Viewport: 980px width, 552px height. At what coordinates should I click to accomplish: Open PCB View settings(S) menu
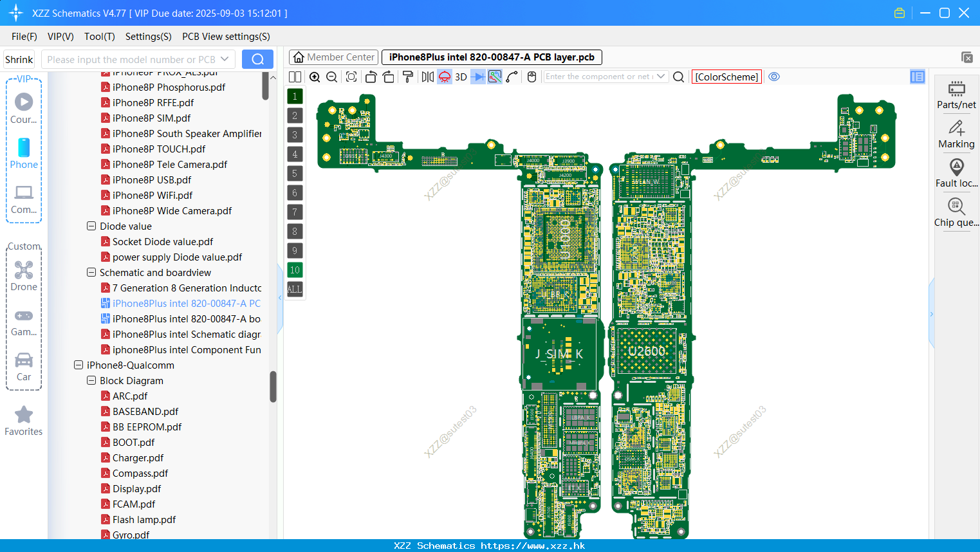coord(226,37)
